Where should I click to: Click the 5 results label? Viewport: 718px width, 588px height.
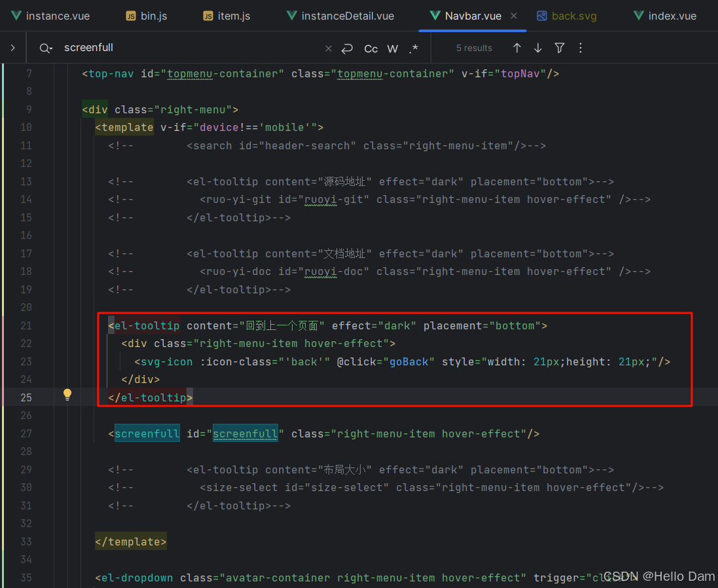click(x=474, y=48)
